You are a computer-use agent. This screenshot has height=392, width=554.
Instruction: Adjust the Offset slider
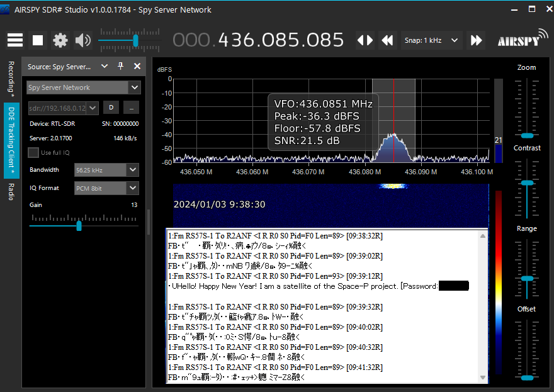[527, 378]
